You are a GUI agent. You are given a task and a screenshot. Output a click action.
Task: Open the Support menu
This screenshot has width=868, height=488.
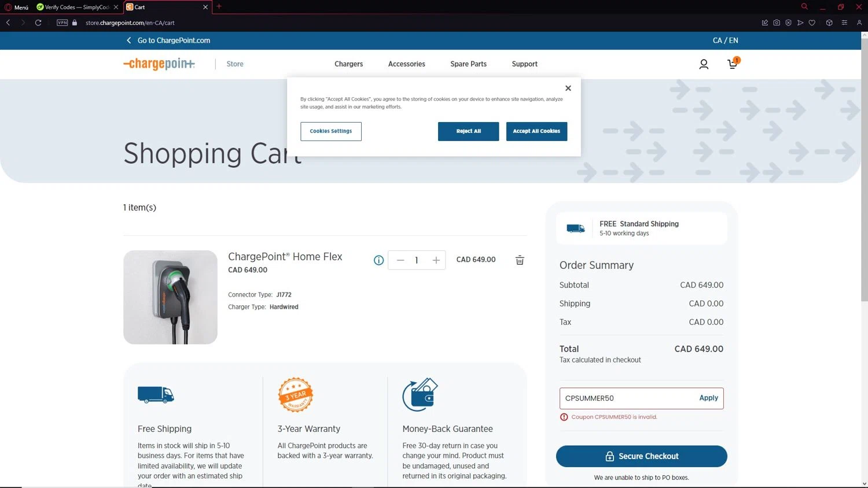pyautogui.click(x=524, y=64)
